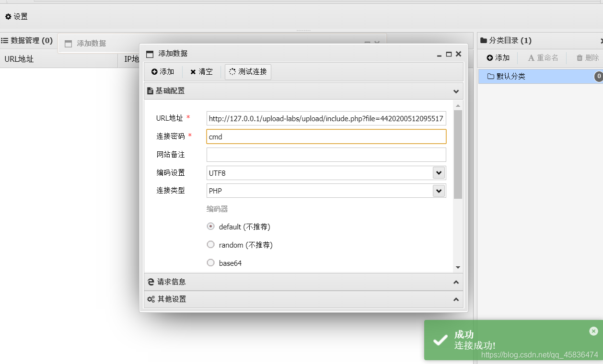Click the scrollbar down arrow in dialog
The height and width of the screenshot is (364, 603).
click(458, 267)
